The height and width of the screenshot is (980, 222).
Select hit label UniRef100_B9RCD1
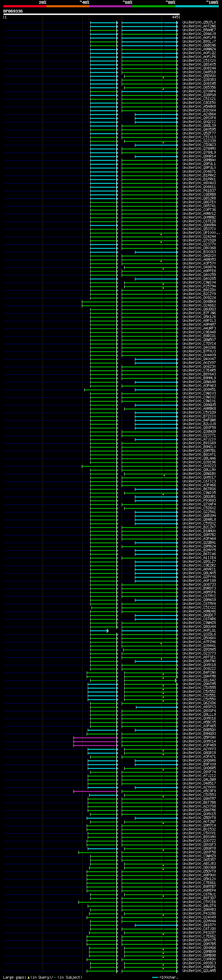pyautogui.click(x=199, y=336)
